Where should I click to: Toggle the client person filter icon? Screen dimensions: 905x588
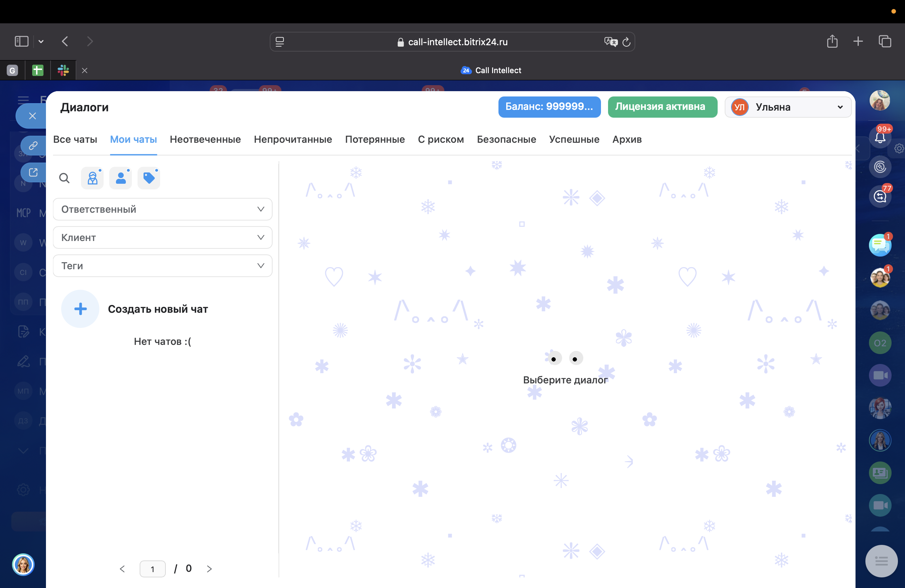coord(121,178)
